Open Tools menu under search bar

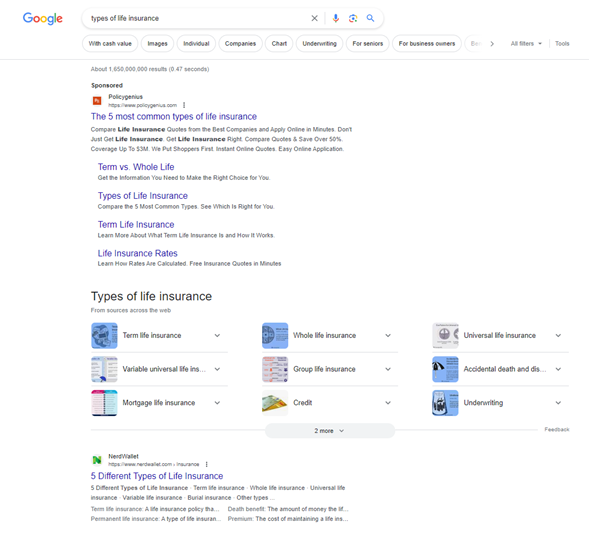coord(562,44)
